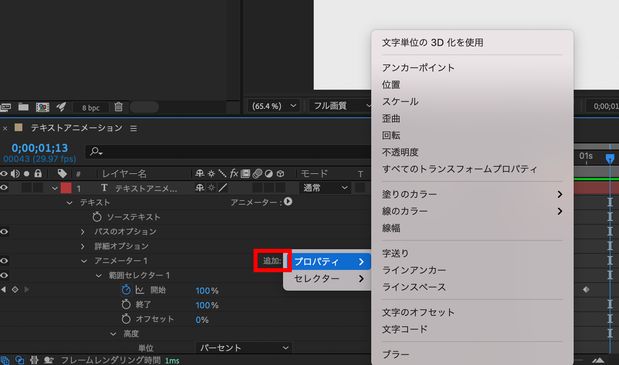619x365 pixels.
Task: Collapse the 範囲セレクター 1 group
Action: pos(99,275)
